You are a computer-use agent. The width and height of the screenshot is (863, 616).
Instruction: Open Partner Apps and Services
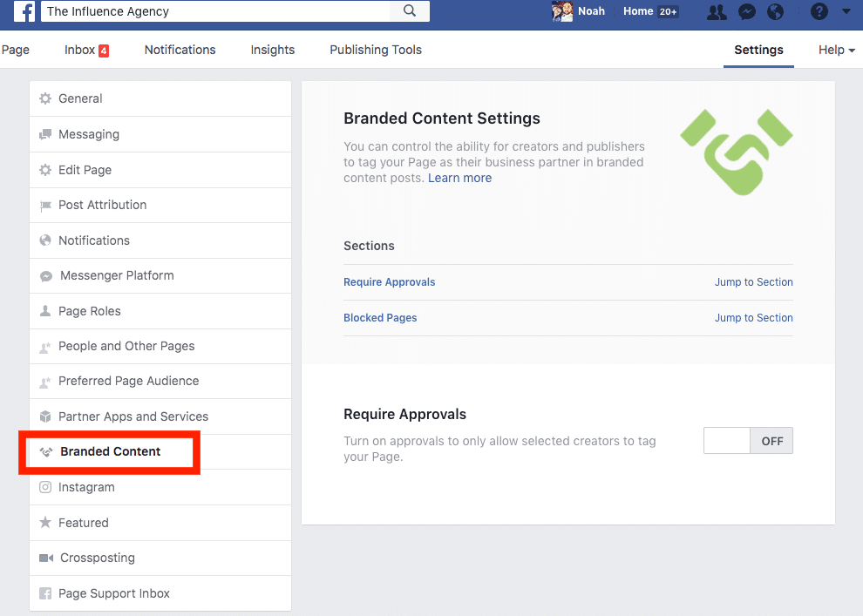(160, 416)
